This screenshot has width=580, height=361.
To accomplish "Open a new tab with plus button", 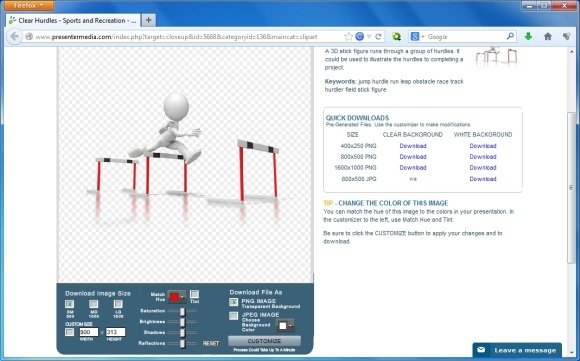I will [148, 20].
